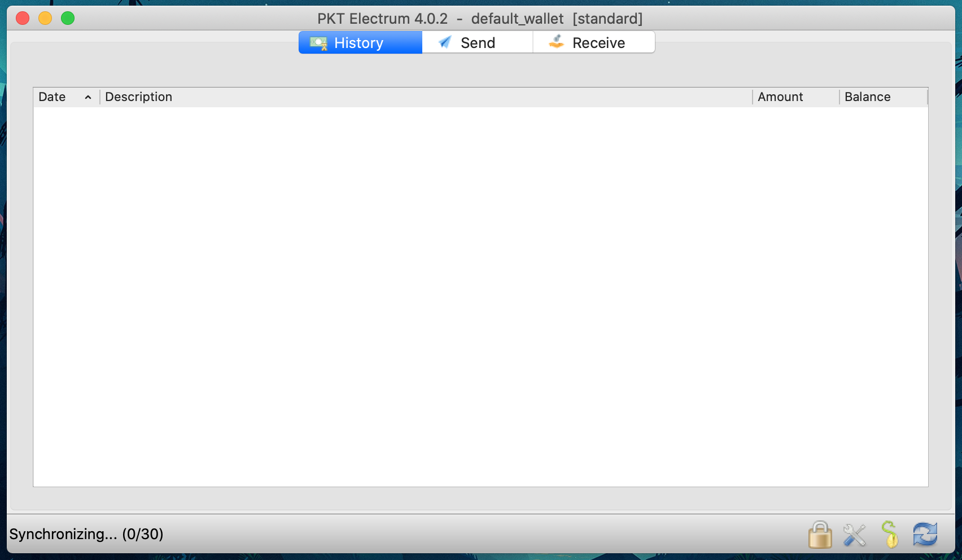Toggle the sort arrow in the Date column

click(88, 97)
